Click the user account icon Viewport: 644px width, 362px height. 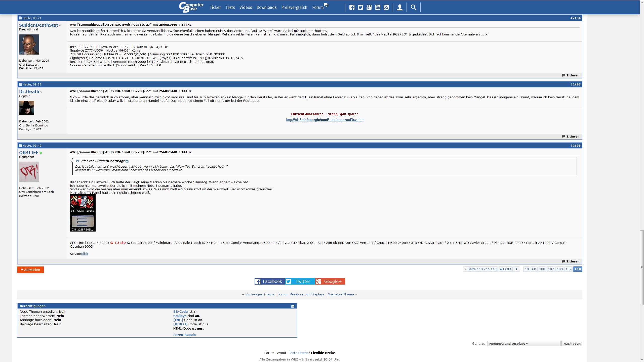click(x=399, y=7)
